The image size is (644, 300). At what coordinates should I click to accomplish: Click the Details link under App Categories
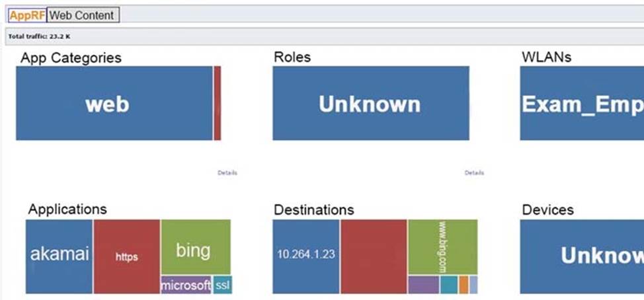tap(227, 173)
